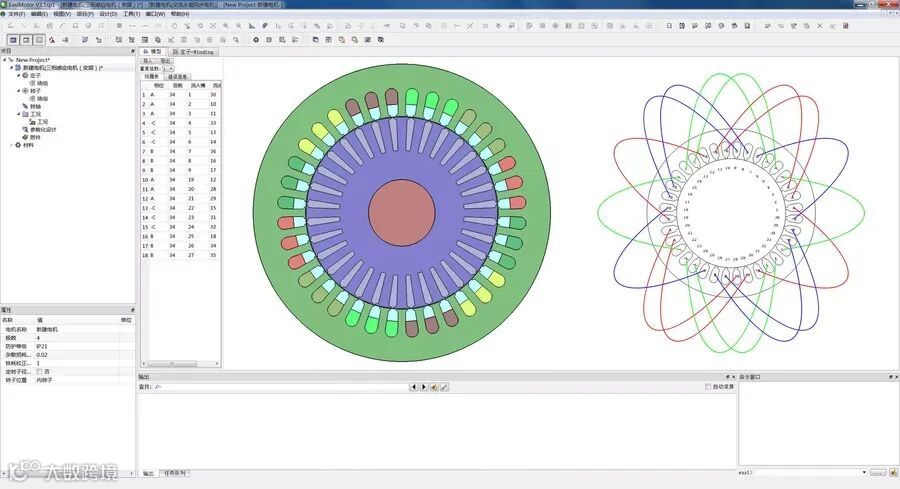Click the 匝数 column header
Image resolution: width=900 pixels, height=489 pixels.
[x=177, y=86]
